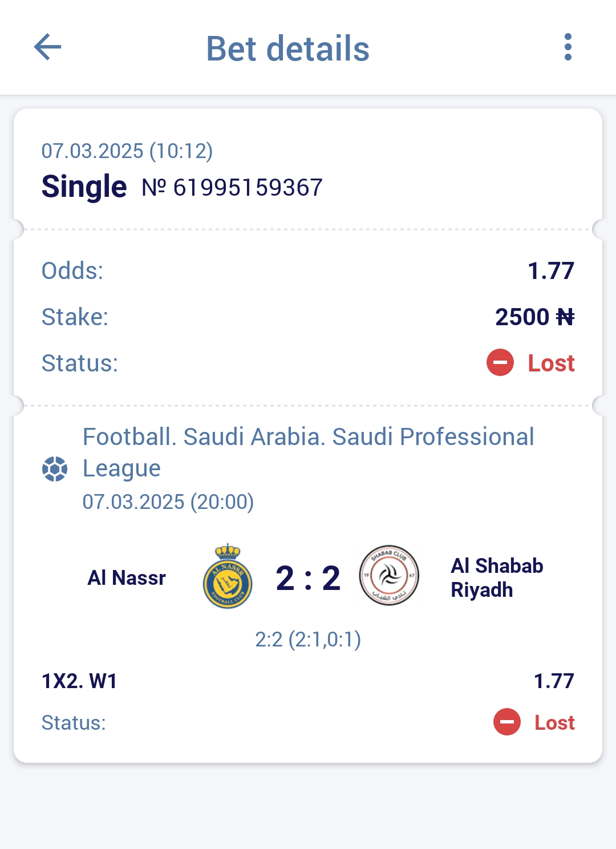Viewport: 616px width, 849px height.
Task: Tap the Al Shabab club logo
Action: tap(389, 575)
